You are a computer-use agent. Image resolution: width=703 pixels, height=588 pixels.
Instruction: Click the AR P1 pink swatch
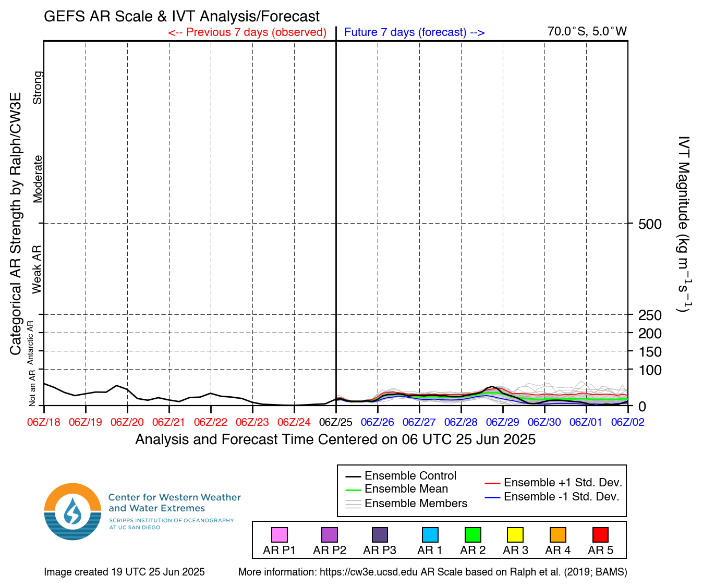pyautogui.click(x=280, y=535)
